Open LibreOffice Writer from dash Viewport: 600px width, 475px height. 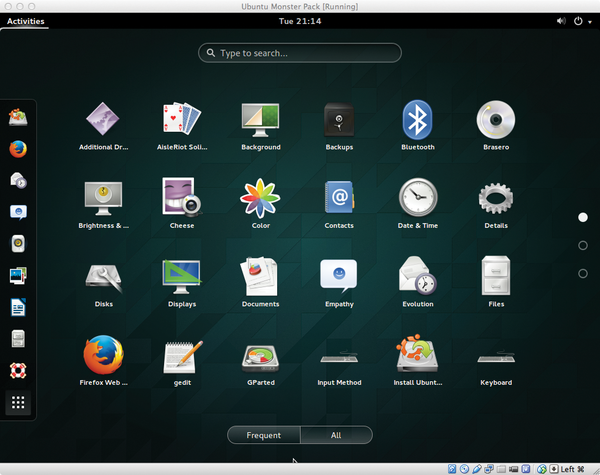tap(18, 307)
